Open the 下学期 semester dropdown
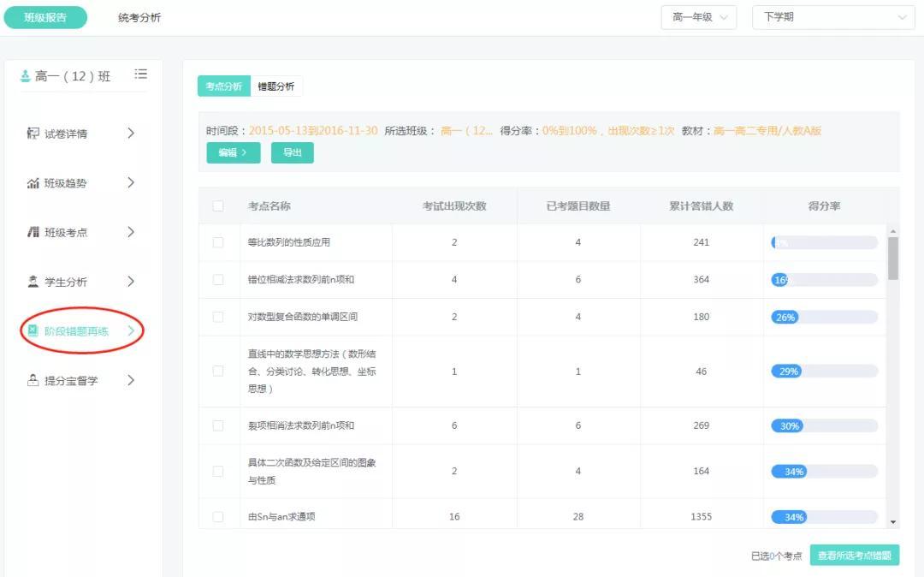 (832, 17)
